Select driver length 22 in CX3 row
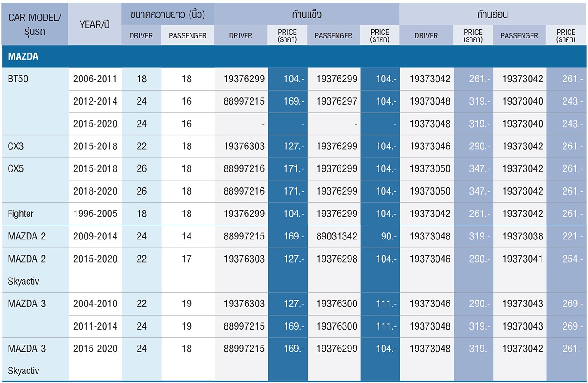The image size is (588, 383). click(142, 146)
